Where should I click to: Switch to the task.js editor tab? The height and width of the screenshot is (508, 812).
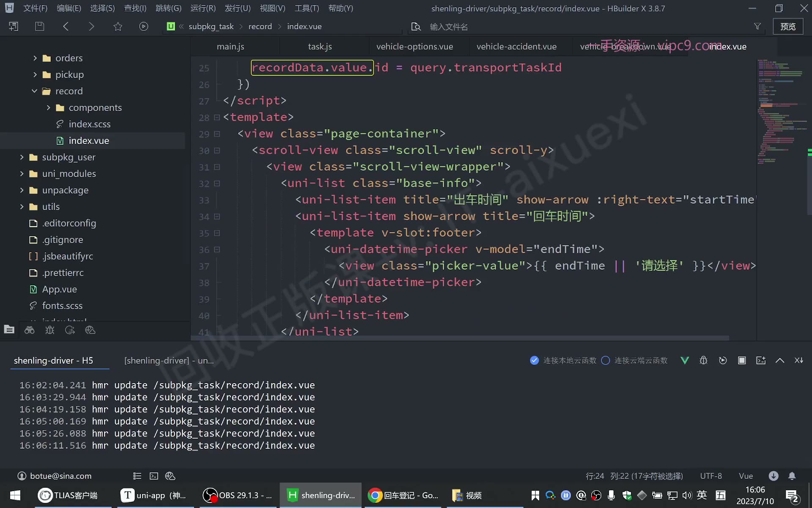pyautogui.click(x=320, y=47)
